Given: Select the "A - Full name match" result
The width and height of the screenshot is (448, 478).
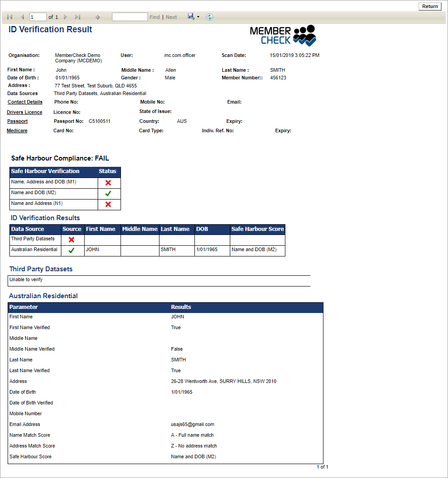Looking at the screenshot, I should pyautogui.click(x=193, y=435).
